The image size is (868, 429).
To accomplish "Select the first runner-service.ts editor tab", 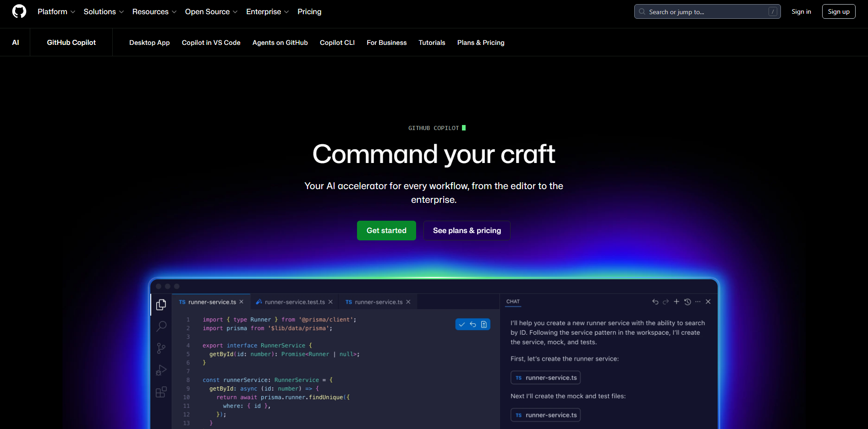I will [x=211, y=302].
